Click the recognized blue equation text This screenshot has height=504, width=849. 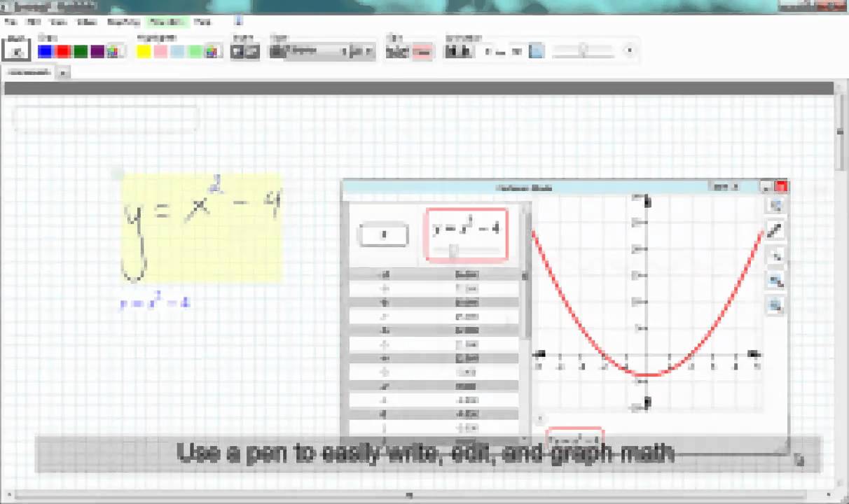(x=155, y=303)
